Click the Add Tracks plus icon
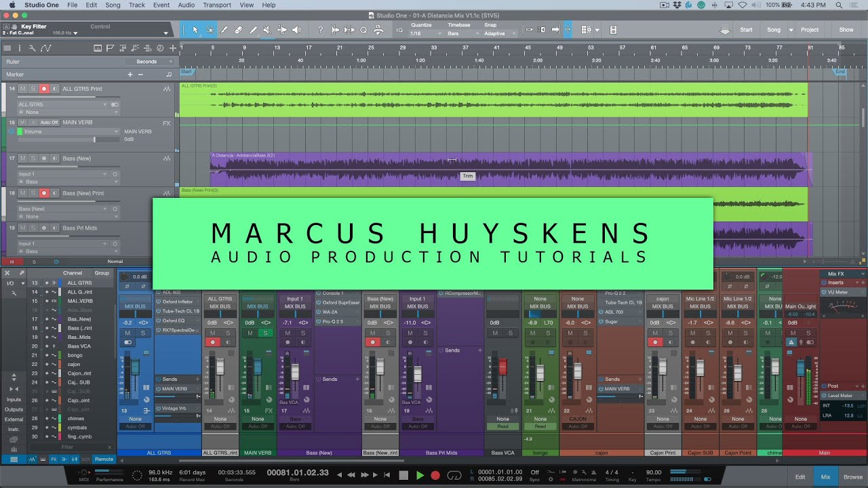Viewport: 868px width, 488px height. coord(172,48)
